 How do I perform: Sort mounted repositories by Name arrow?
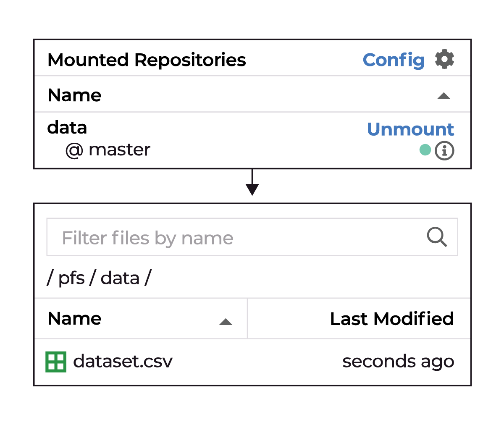[444, 96]
